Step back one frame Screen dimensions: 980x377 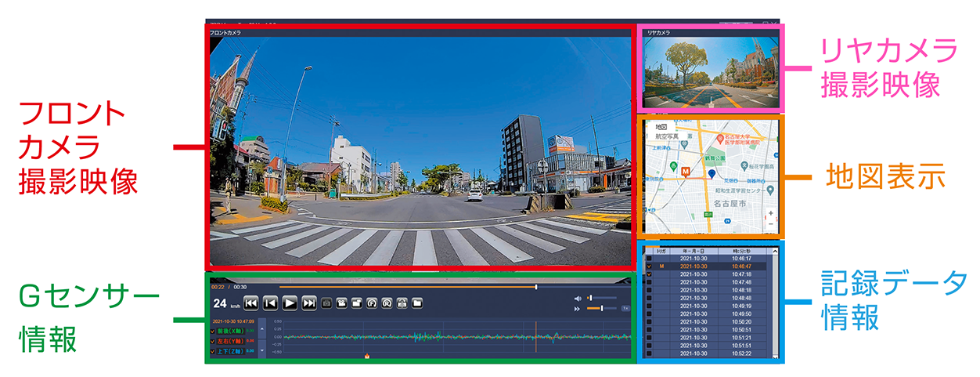pos(270,303)
